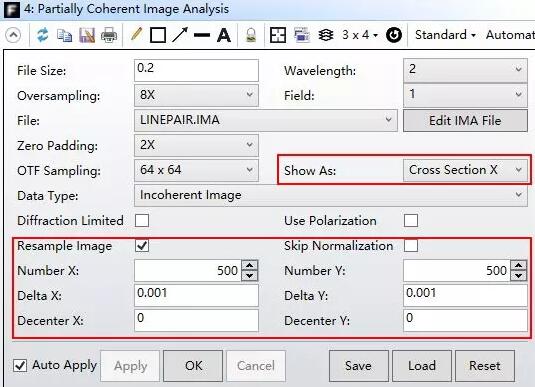
Task: Select the text annotation A tool
Action: coord(224,35)
